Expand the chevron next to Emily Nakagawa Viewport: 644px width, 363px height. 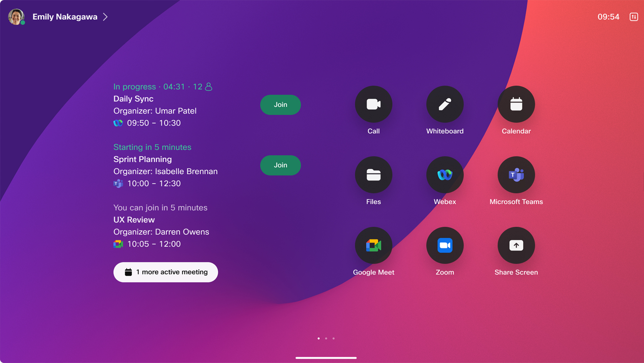pos(105,17)
